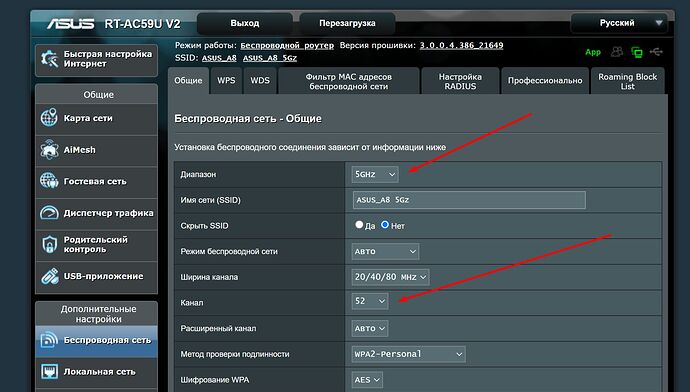Click the LAN section monitor icon
The image size is (690, 392).
pyautogui.click(x=49, y=372)
